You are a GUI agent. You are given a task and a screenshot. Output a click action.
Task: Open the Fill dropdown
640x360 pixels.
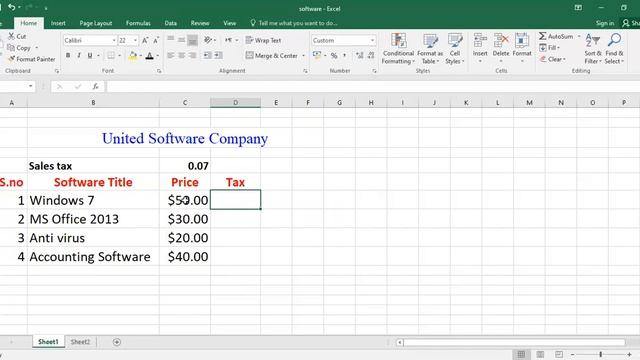(549, 48)
